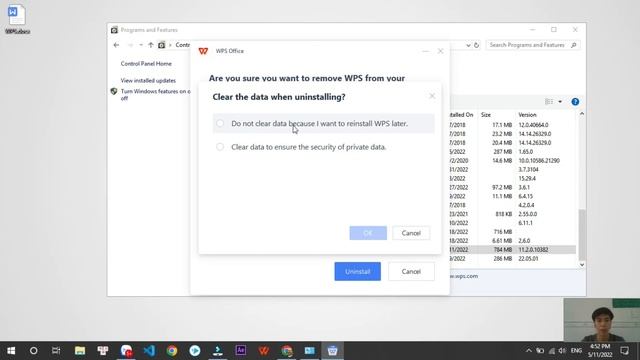Image resolution: width=640 pixels, height=360 pixels.
Task: Open Task View on taskbar
Action: tap(56, 351)
